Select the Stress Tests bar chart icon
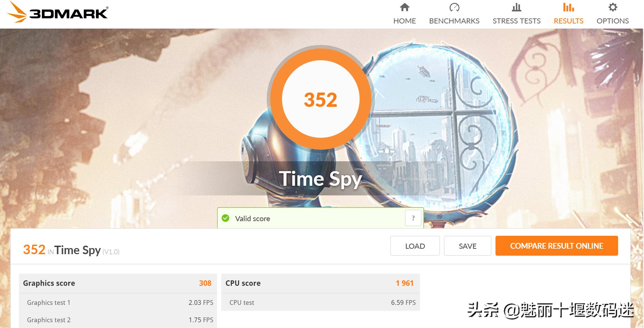This screenshot has width=644, height=328. (516, 7)
